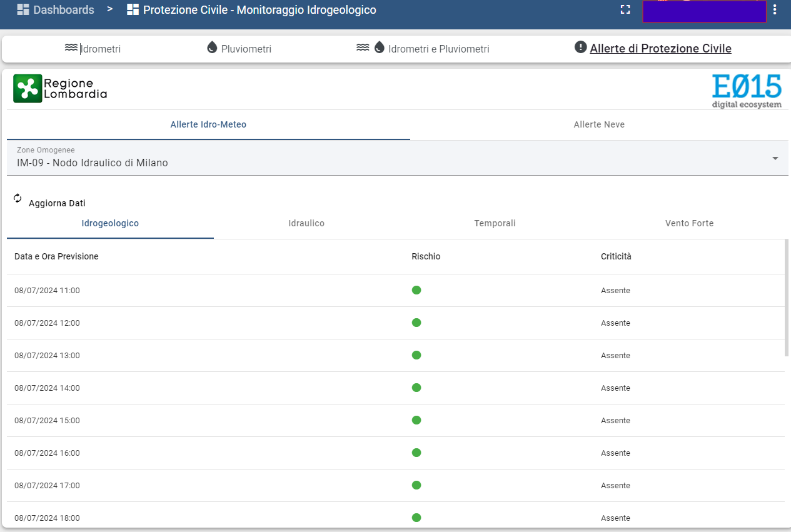Click the Regione Lombardia logo
Viewport: 791px width, 532px height.
(60, 88)
